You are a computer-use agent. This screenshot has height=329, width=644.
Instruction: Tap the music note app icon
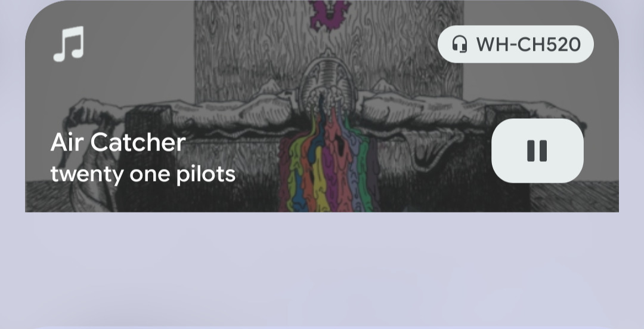[69, 44]
